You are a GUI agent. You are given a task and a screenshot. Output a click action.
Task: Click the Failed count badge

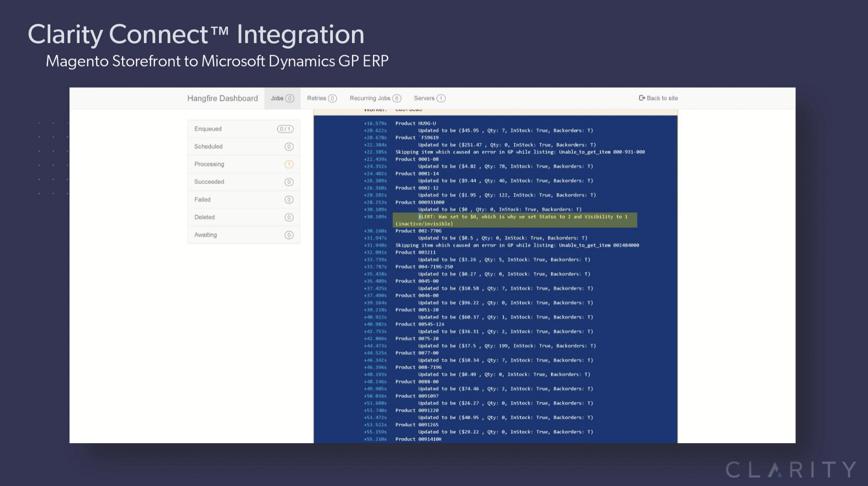pyautogui.click(x=289, y=200)
